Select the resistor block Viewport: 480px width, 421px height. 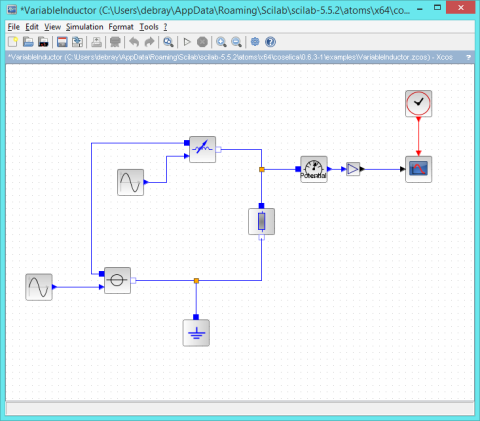coord(262,221)
